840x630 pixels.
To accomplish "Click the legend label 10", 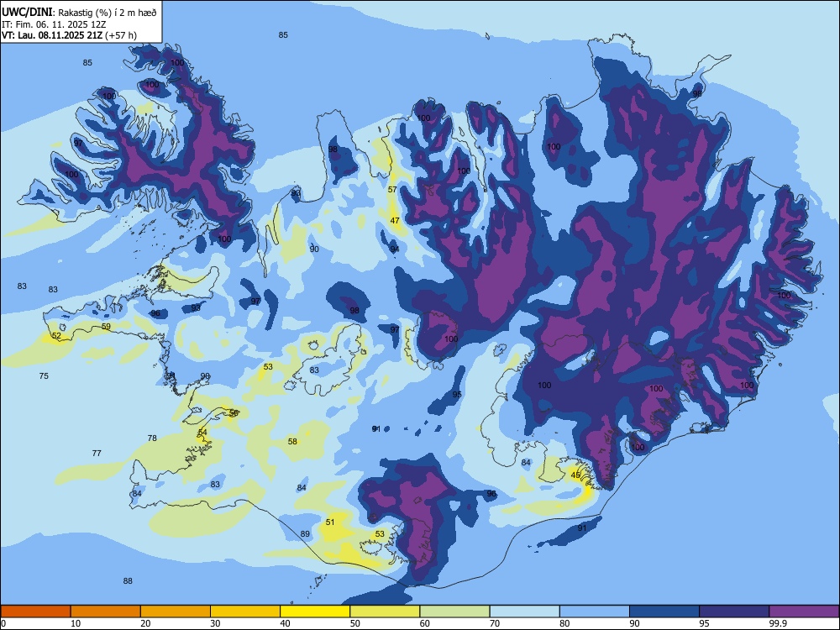I will [76, 623].
